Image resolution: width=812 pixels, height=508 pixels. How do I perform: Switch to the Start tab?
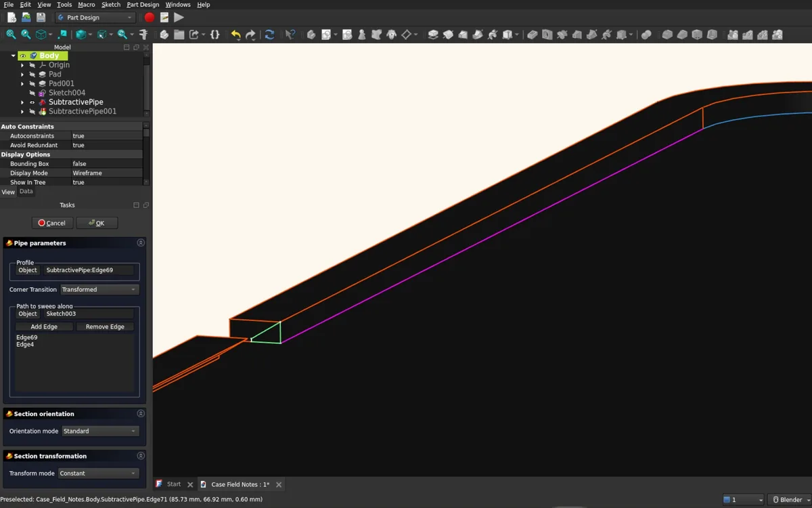(x=174, y=484)
